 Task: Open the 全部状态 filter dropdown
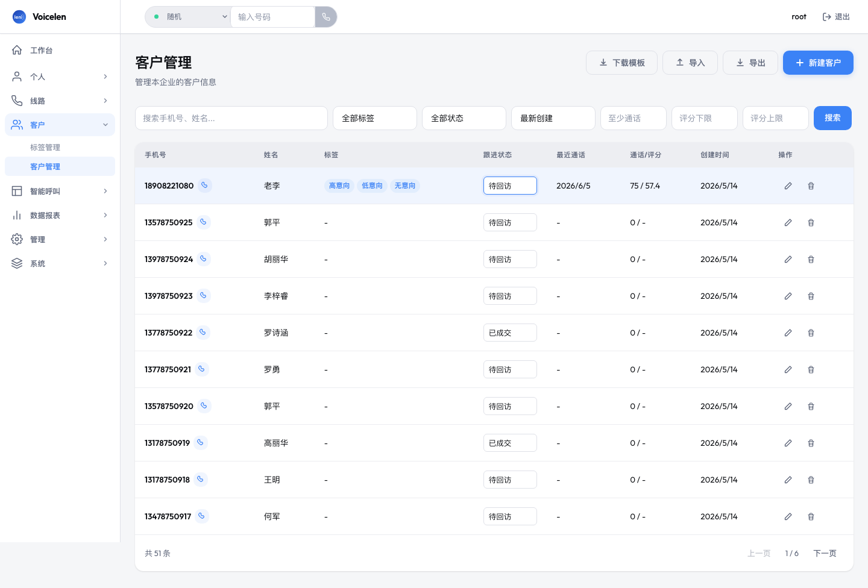(464, 118)
